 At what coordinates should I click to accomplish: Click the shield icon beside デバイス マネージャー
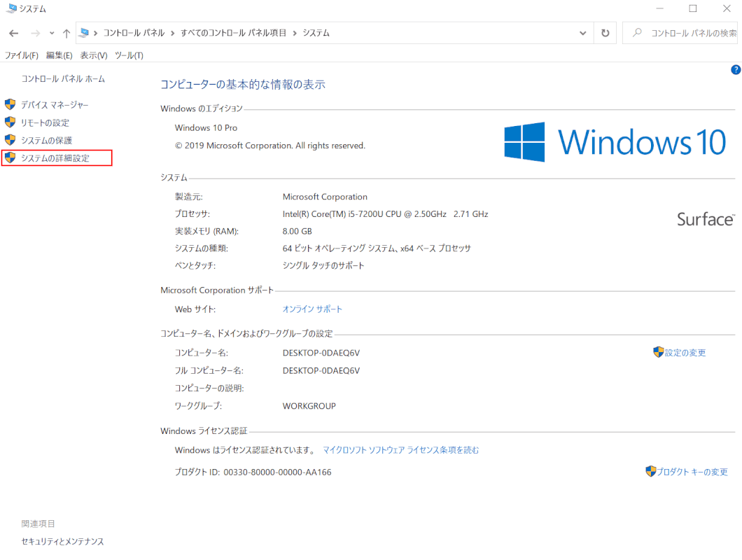tap(10, 104)
